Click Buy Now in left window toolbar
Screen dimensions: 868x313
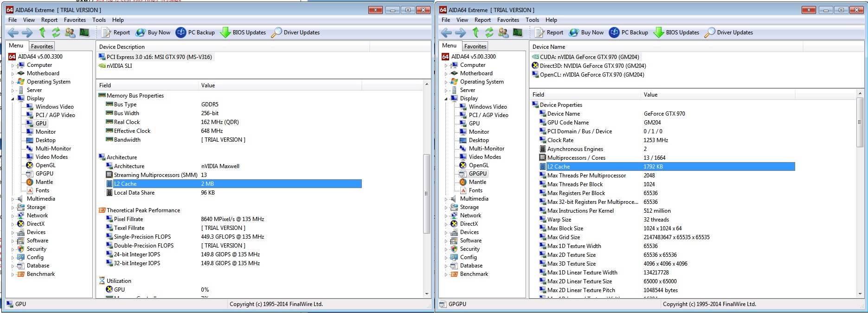click(153, 33)
